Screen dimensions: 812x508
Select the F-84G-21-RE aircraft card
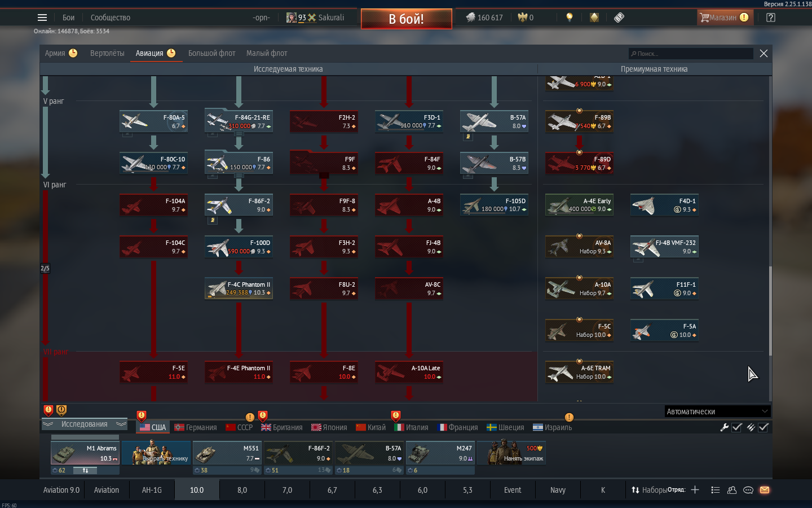pyautogui.click(x=239, y=121)
